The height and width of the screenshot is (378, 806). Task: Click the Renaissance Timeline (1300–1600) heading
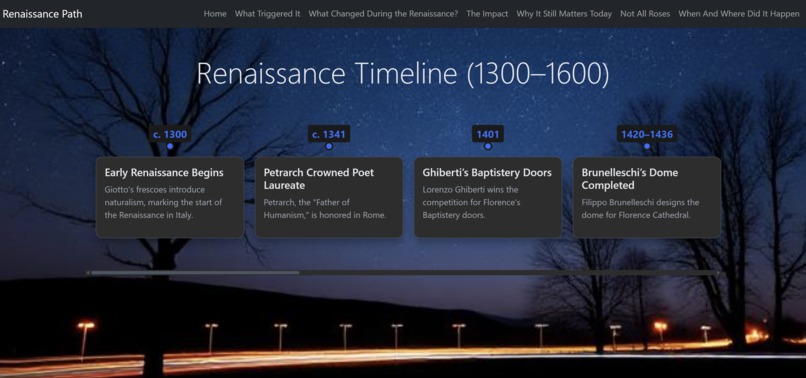pyautogui.click(x=402, y=73)
